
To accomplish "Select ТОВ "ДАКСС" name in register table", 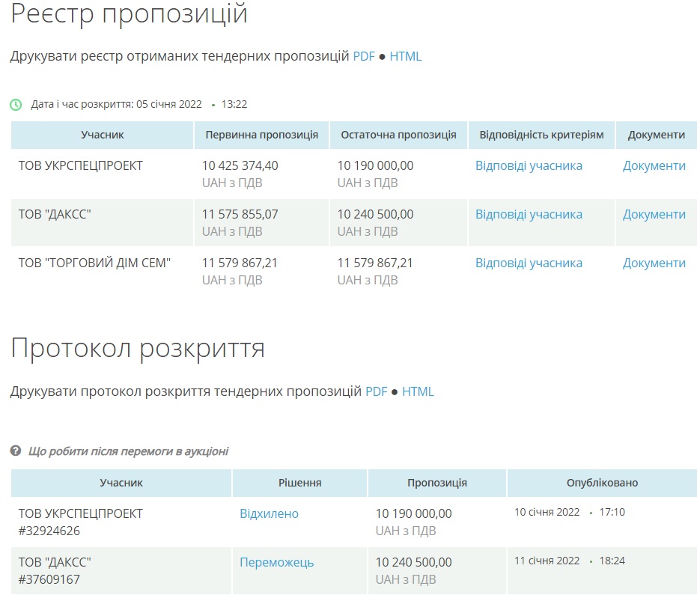I will click(x=55, y=214).
